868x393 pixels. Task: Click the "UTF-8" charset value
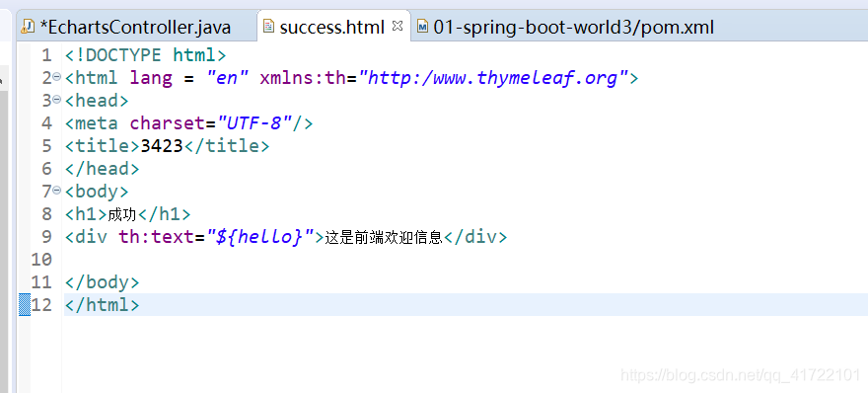click(x=254, y=123)
